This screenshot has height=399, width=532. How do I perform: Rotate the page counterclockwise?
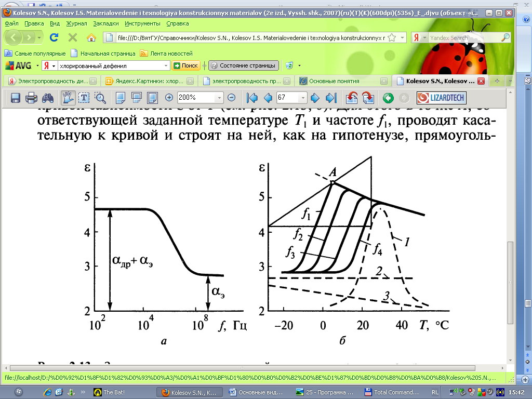(x=352, y=98)
